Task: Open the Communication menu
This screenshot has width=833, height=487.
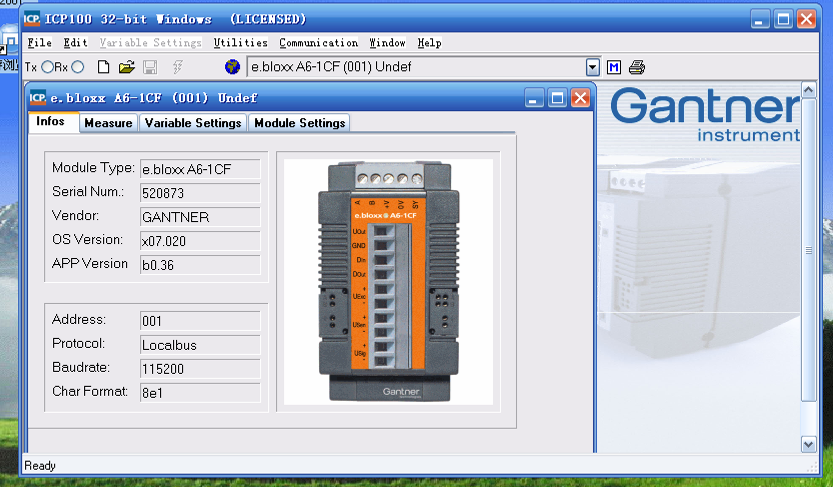Action: [318, 42]
